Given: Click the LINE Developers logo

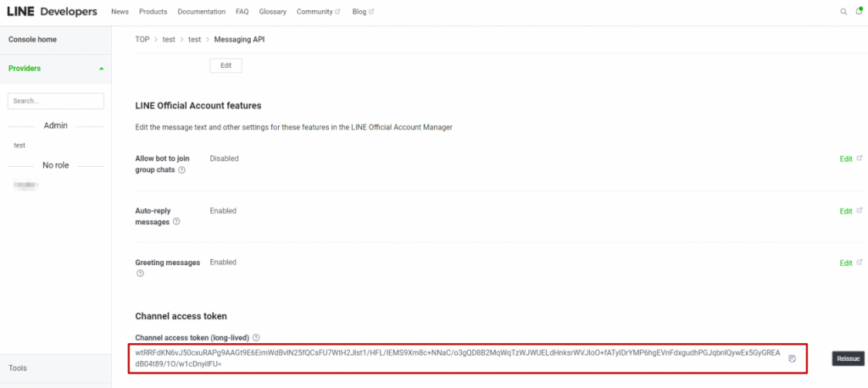Looking at the screenshot, I should 52,12.
